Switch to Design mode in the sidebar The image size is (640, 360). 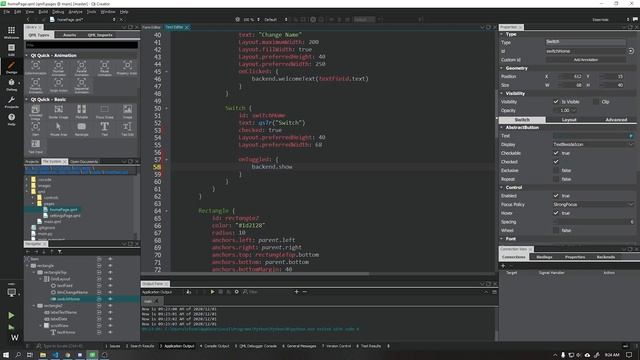click(11, 67)
